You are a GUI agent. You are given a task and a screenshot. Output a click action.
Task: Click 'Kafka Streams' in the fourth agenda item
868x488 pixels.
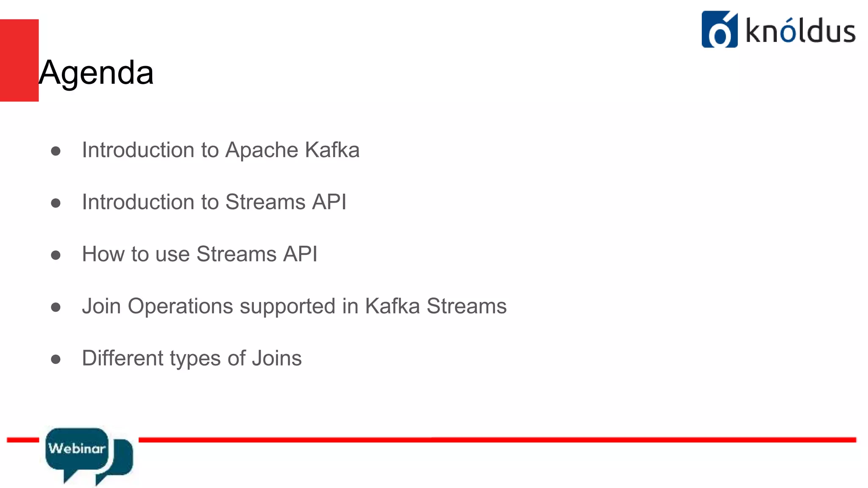click(x=435, y=306)
